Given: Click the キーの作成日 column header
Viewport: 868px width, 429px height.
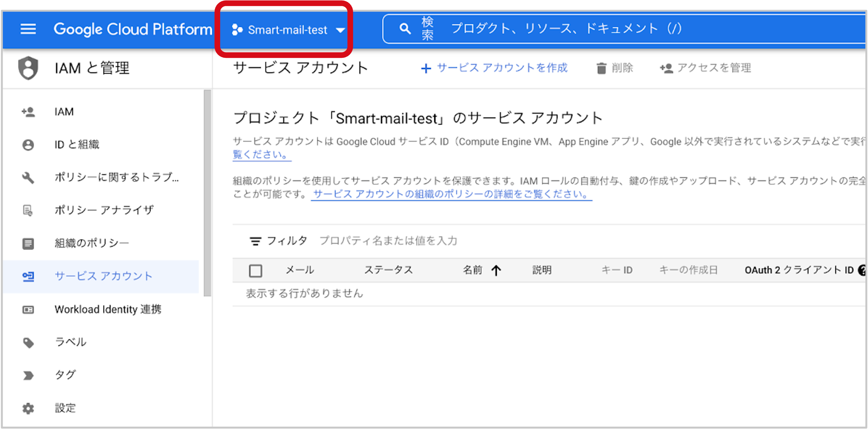Looking at the screenshot, I should 689,270.
